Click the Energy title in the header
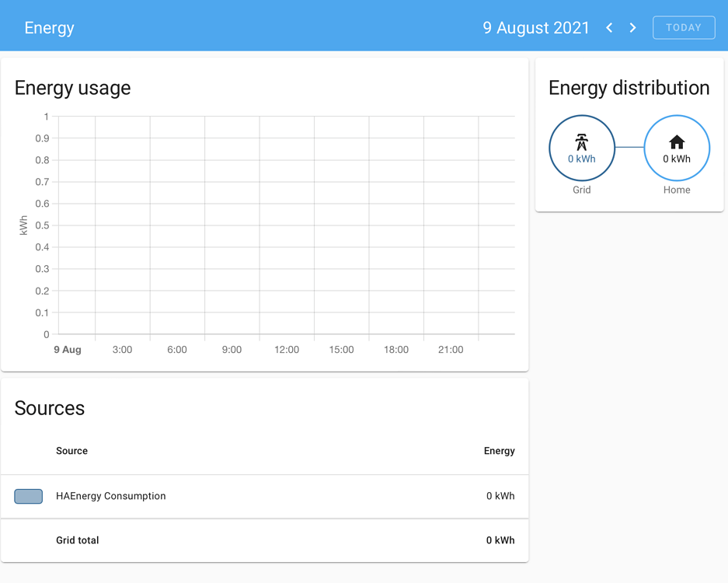This screenshot has width=728, height=583. [x=49, y=27]
